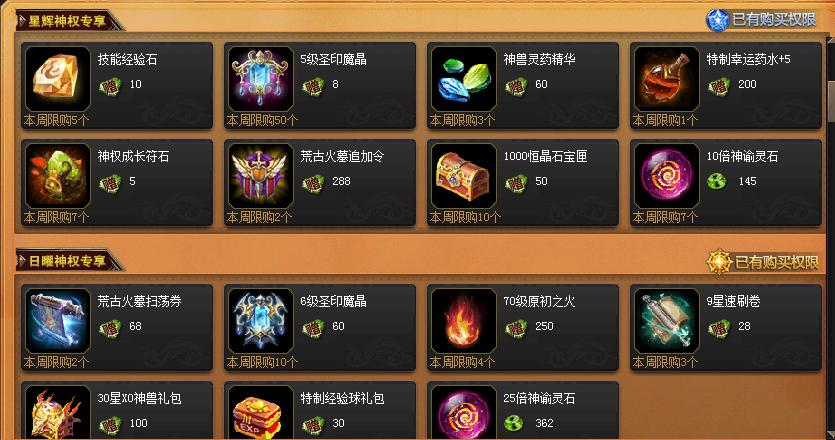Click the 1000恒晶石宝匣 treasure chest icon
Viewport: 835px width, 440px height.
pyautogui.click(x=464, y=176)
